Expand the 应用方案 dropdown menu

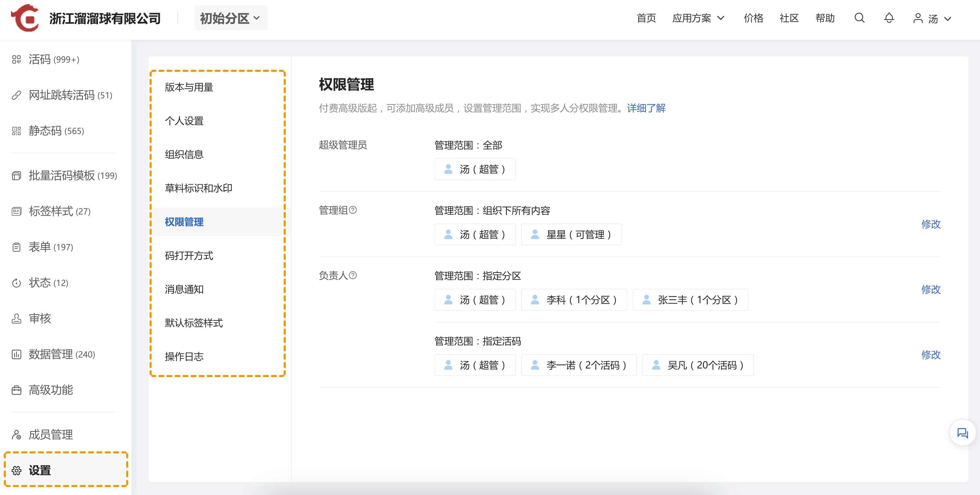coord(698,18)
